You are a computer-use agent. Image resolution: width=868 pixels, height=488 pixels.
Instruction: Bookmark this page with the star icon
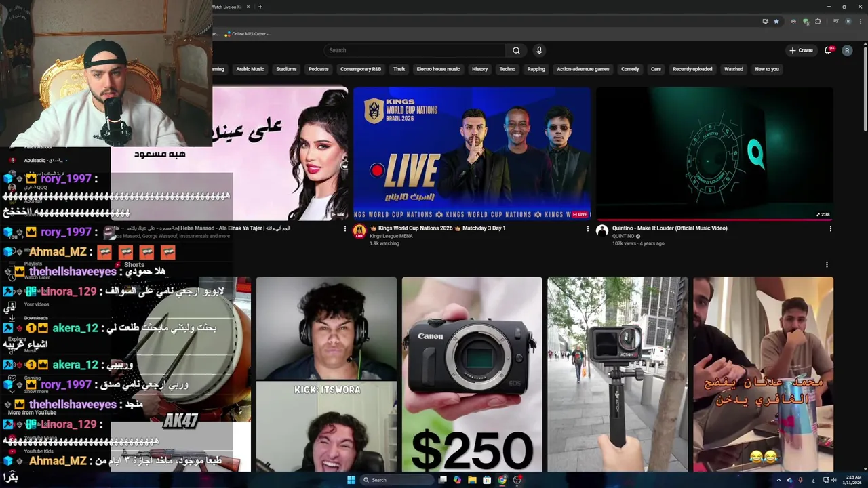tap(776, 21)
